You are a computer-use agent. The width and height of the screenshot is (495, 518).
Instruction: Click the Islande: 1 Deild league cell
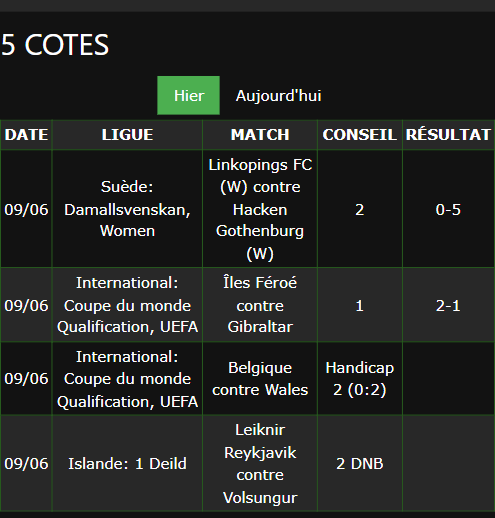click(127, 463)
